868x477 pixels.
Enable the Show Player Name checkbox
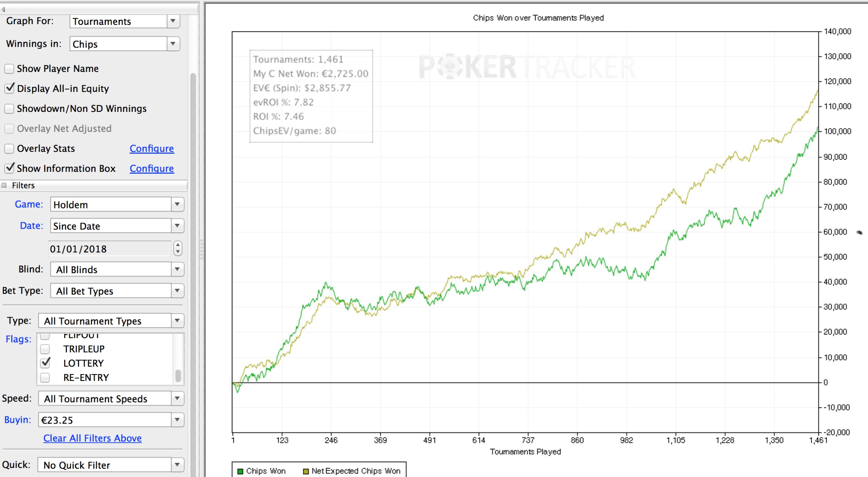point(9,69)
